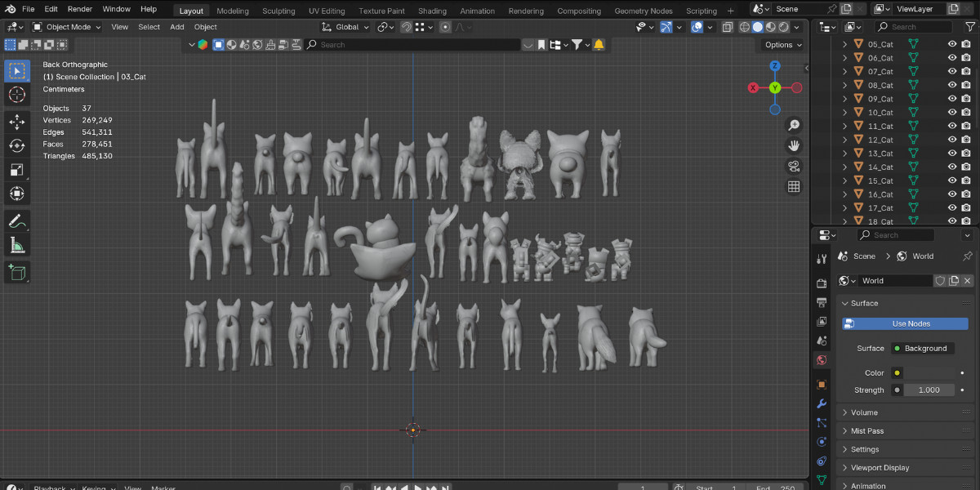Click the World breadcrumb in properties
Image resolution: width=980 pixels, height=490 pixels.
tap(923, 256)
